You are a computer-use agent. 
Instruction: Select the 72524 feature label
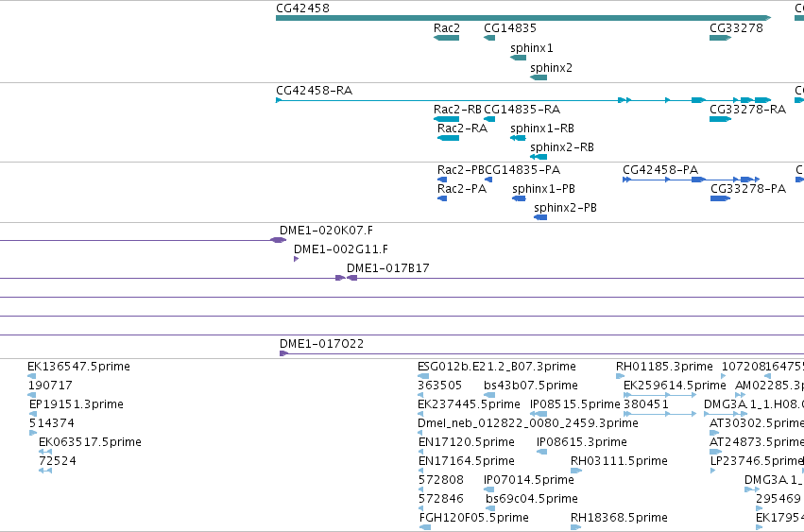tap(57, 461)
